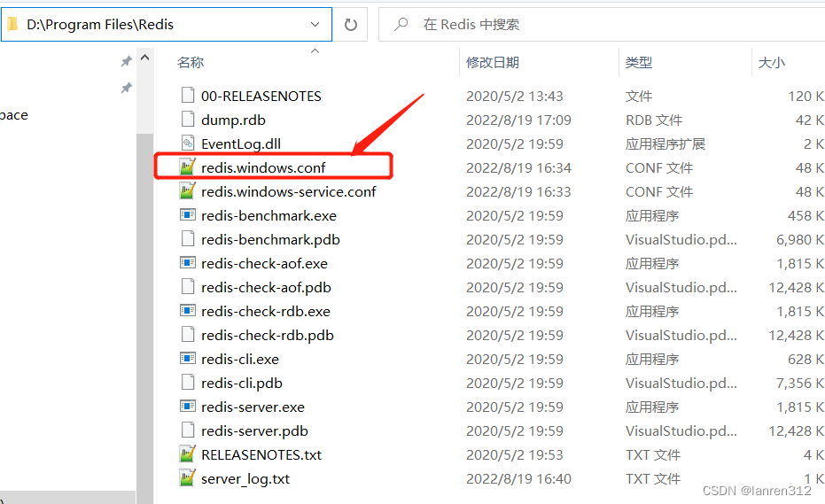Click the RDB 文件 type cell

click(x=653, y=120)
